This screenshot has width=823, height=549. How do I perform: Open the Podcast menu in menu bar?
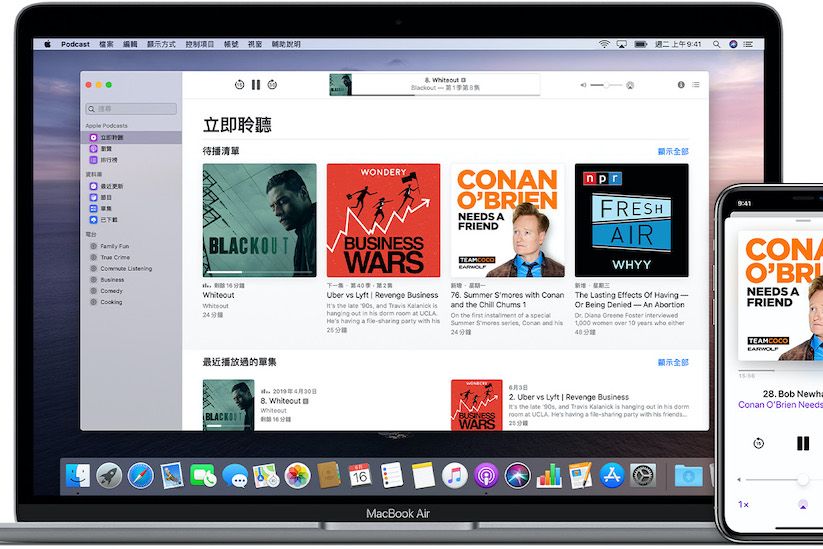pyautogui.click(x=75, y=45)
